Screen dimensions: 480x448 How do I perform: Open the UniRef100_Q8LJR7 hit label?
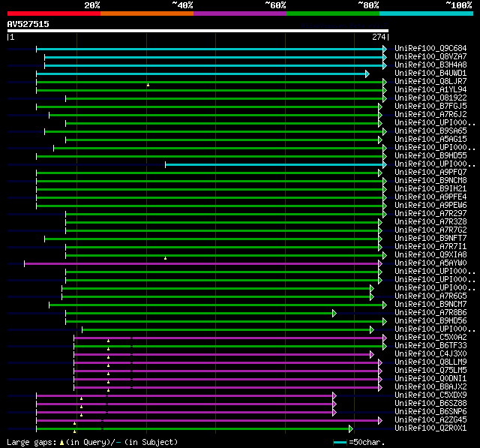click(x=430, y=82)
